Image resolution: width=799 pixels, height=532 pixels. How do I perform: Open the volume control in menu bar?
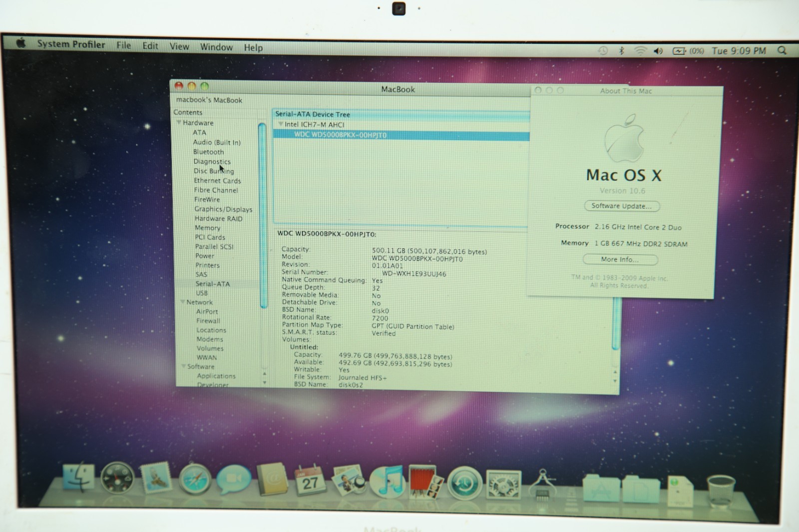(658, 51)
